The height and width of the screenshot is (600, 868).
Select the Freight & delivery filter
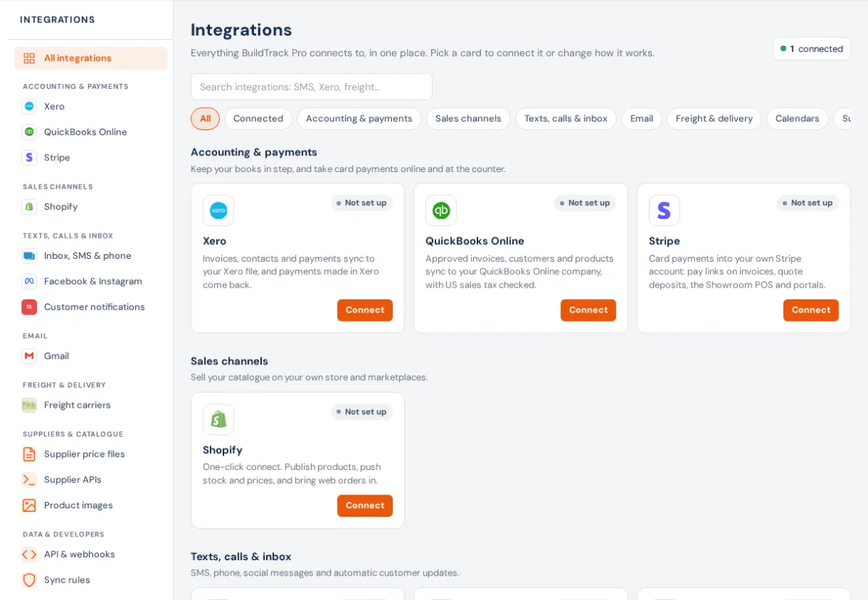tap(714, 119)
